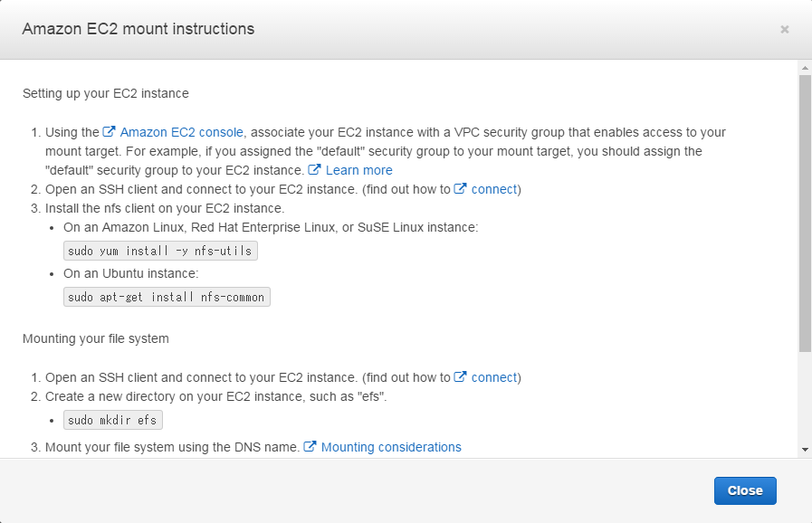Click the scrollbar up arrow
The height and width of the screenshot is (523, 812).
pyautogui.click(x=805, y=68)
